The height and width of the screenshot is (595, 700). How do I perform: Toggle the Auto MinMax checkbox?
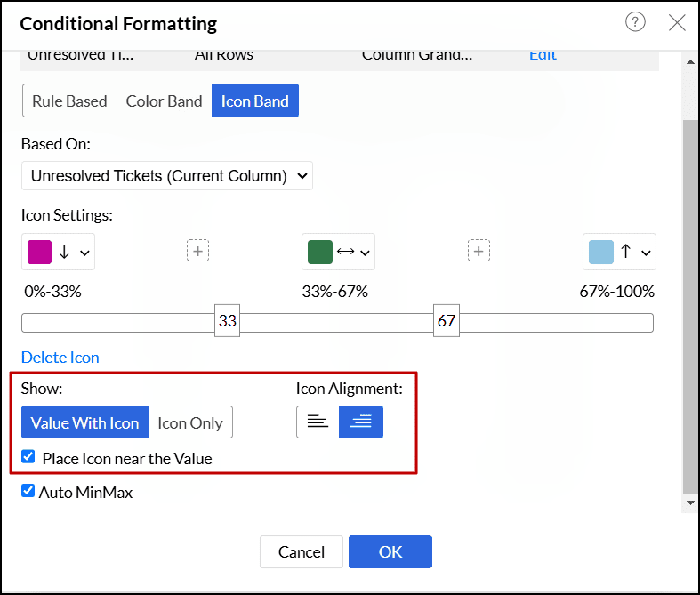28,491
